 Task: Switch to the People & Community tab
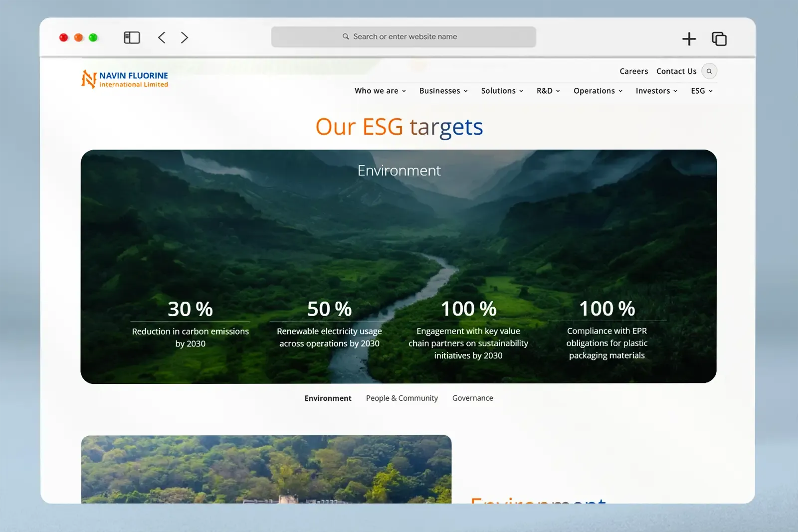402,398
